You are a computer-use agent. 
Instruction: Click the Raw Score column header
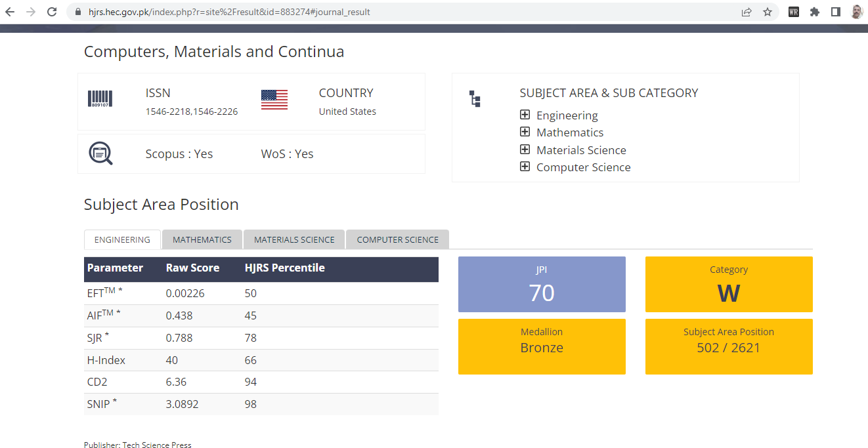[x=192, y=268]
